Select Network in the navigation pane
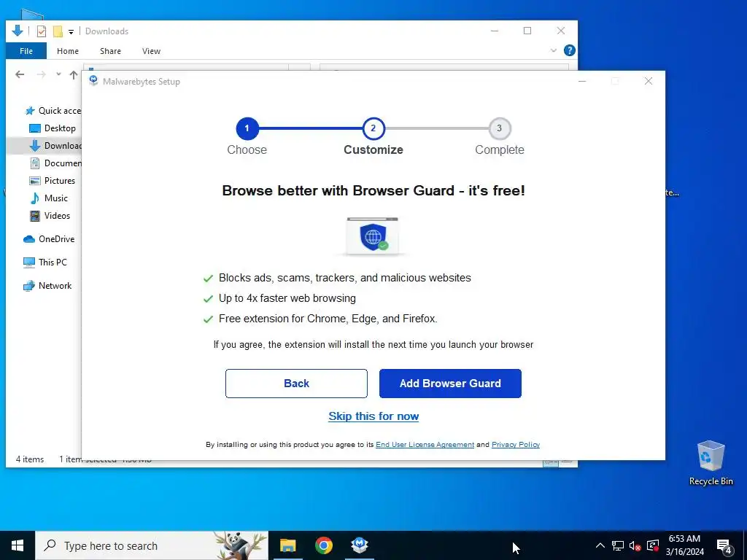Image resolution: width=747 pixels, height=560 pixels. [55, 286]
